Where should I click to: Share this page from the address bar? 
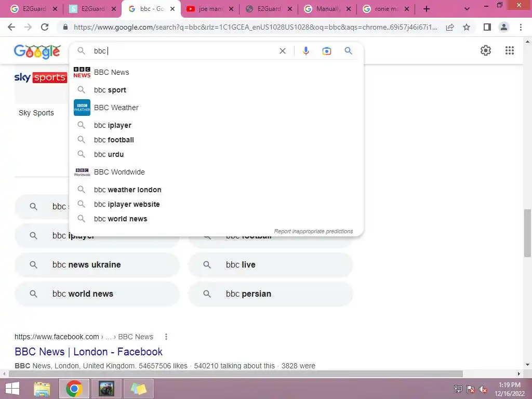click(x=450, y=27)
